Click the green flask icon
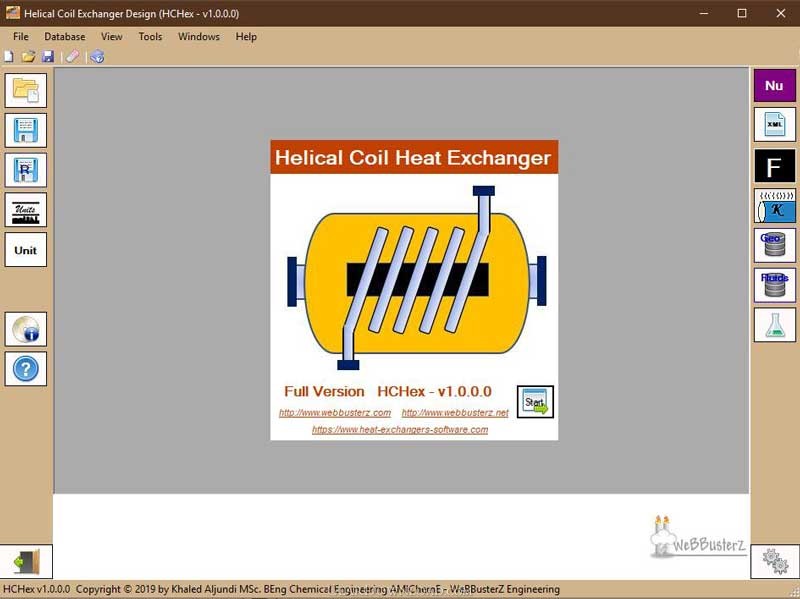 pos(774,325)
